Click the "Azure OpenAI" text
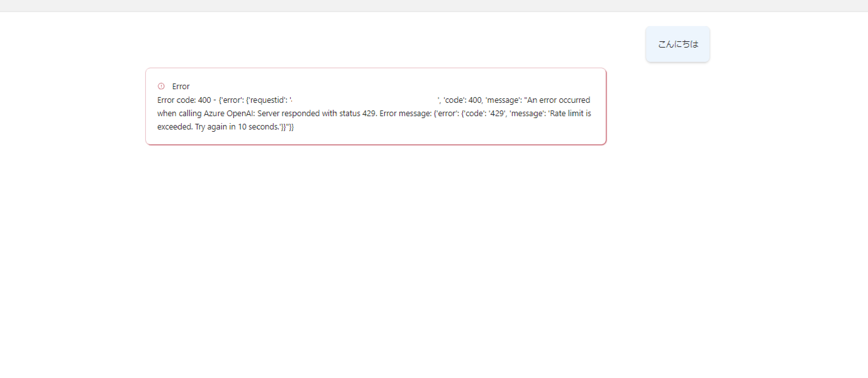 tap(229, 113)
